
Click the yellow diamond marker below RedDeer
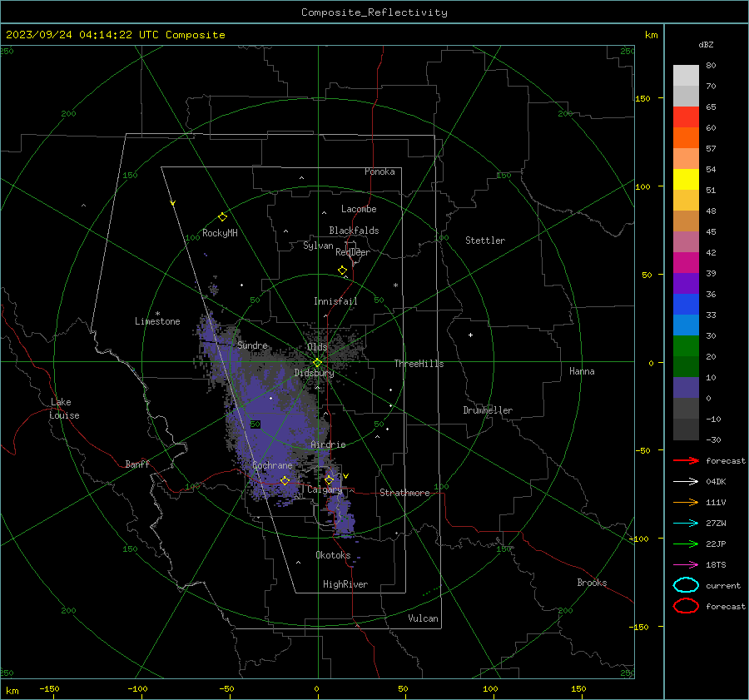[x=343, y=271]
